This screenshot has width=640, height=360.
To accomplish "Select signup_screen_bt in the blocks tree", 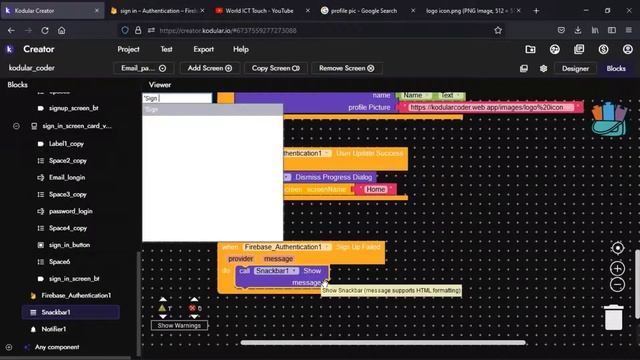I will click(73, 108).
